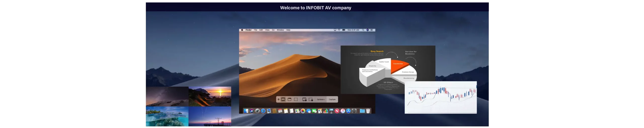Expand the Options dropdown in screenshot toolbar
Image resolution: width=644 pixels, height=128 pixels.
[x=321, y=99]
